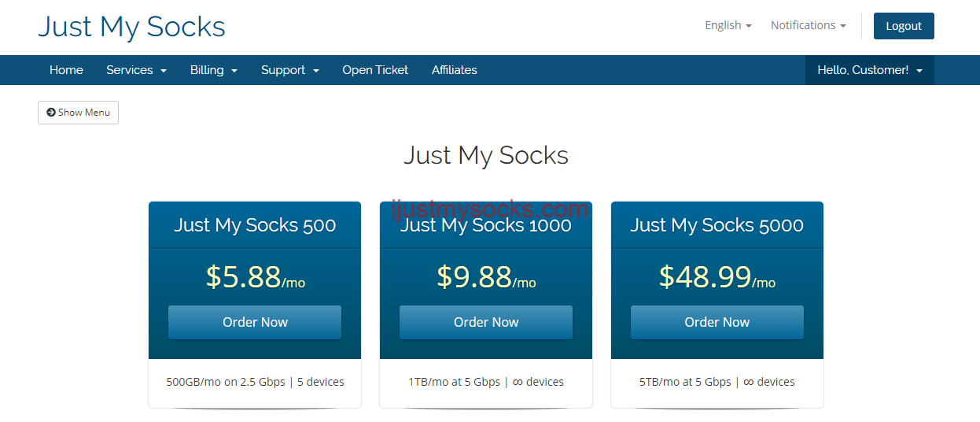The height and width of the screenshot is (422, 980).
Task: Click the 5TB/mo at 5 Gbps description
Action: (x=717, y=382)
